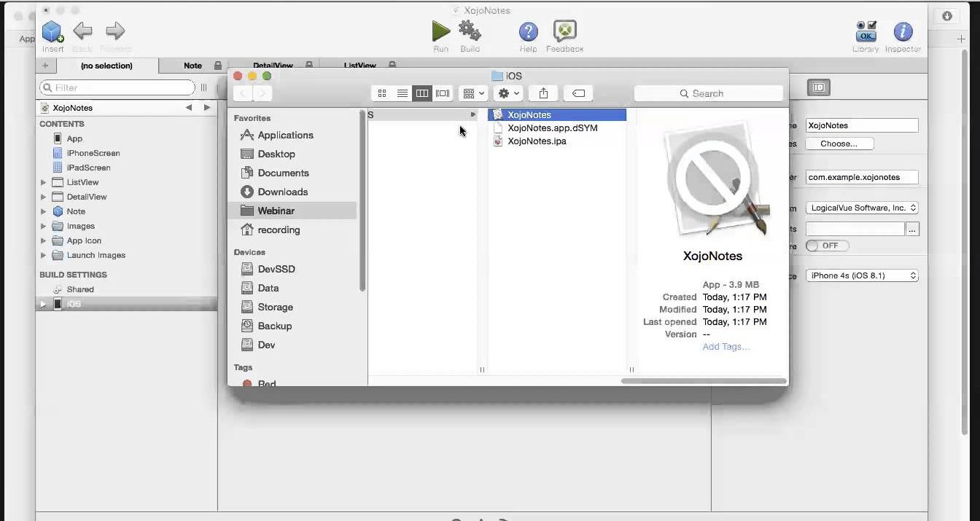Click the Run button in Xojo toolbar
The width and height of the screenshot is (980, 521).
pos(440,31)
